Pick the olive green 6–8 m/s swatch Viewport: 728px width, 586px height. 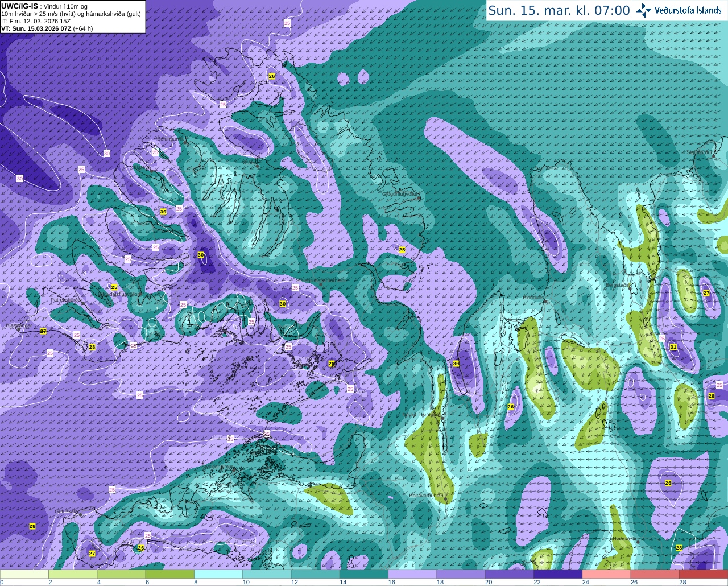click(169, 574)
